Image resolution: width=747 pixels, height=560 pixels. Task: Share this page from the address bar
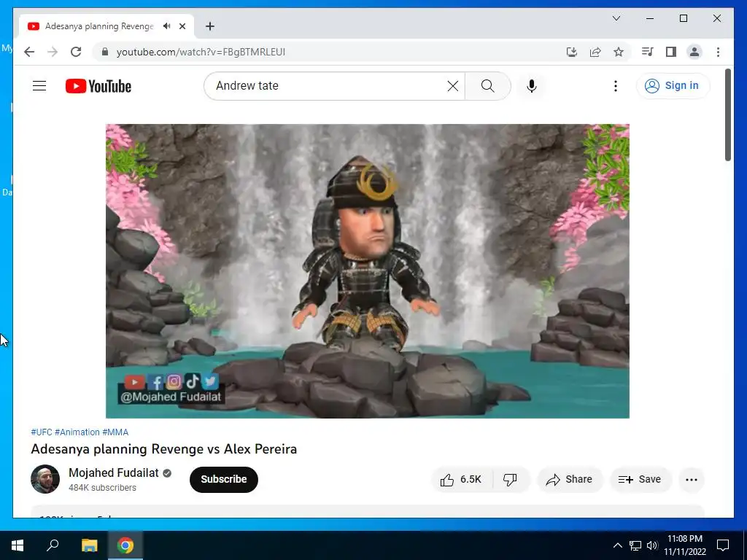595,52
